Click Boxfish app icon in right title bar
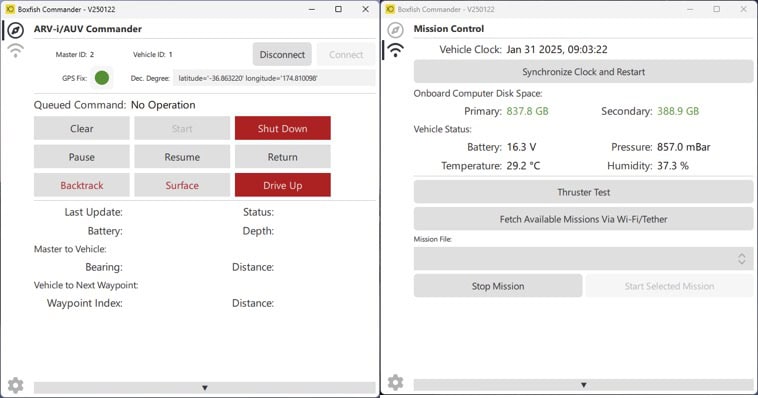The width and height of the screenshot is (758, 398). coord(390,9)
